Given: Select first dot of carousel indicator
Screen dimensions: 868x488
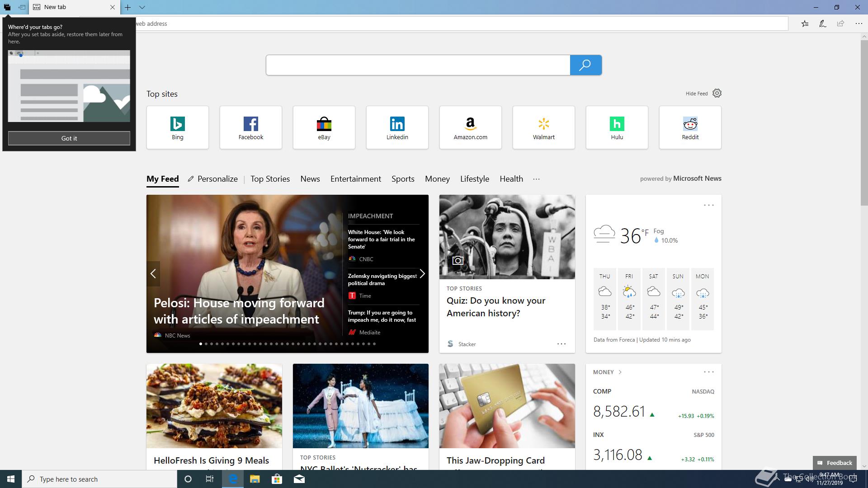Looking at the screenshot, I should click(201, 344).
